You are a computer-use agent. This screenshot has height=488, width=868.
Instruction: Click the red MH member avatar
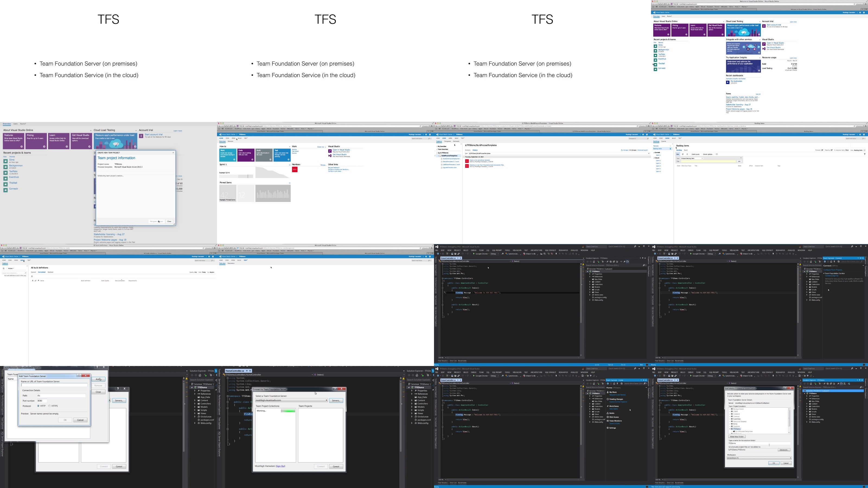tap(295, 169)
